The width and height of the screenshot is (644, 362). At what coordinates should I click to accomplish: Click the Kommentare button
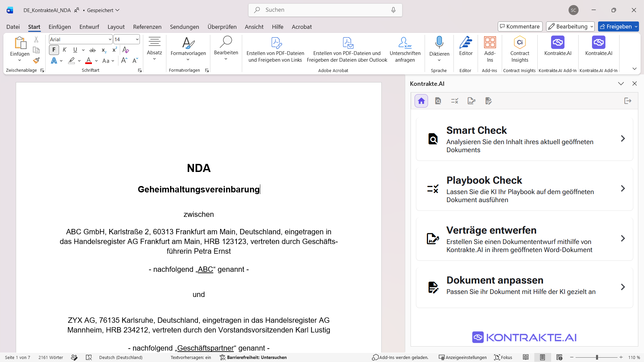tap(520, 26)
